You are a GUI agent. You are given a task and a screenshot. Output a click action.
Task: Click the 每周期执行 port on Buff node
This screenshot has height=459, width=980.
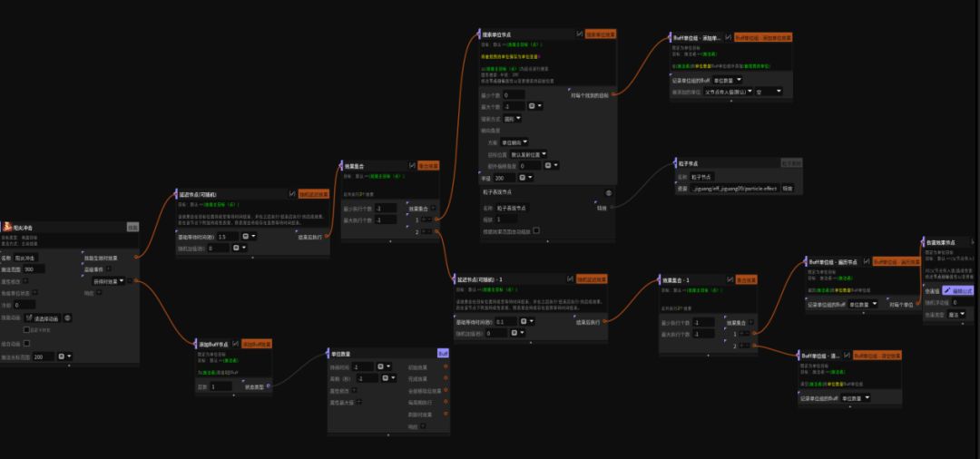click(x=446, y=402)
